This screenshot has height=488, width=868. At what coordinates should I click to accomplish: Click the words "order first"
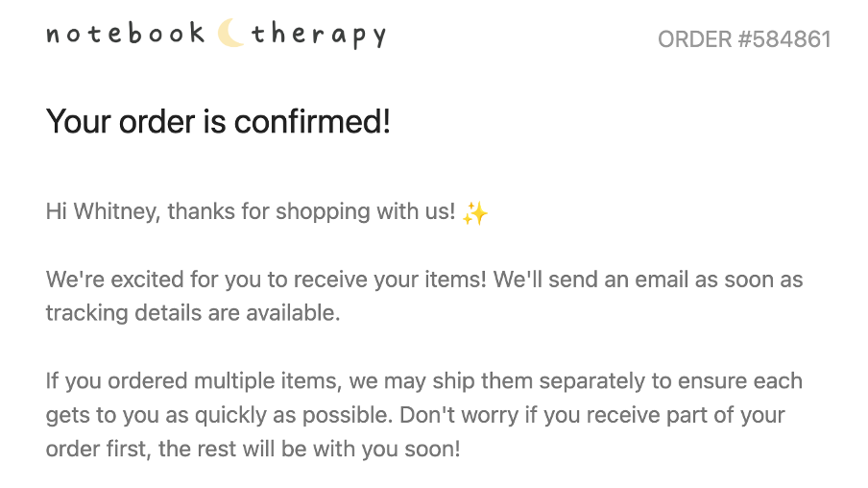tap(98, 449)
